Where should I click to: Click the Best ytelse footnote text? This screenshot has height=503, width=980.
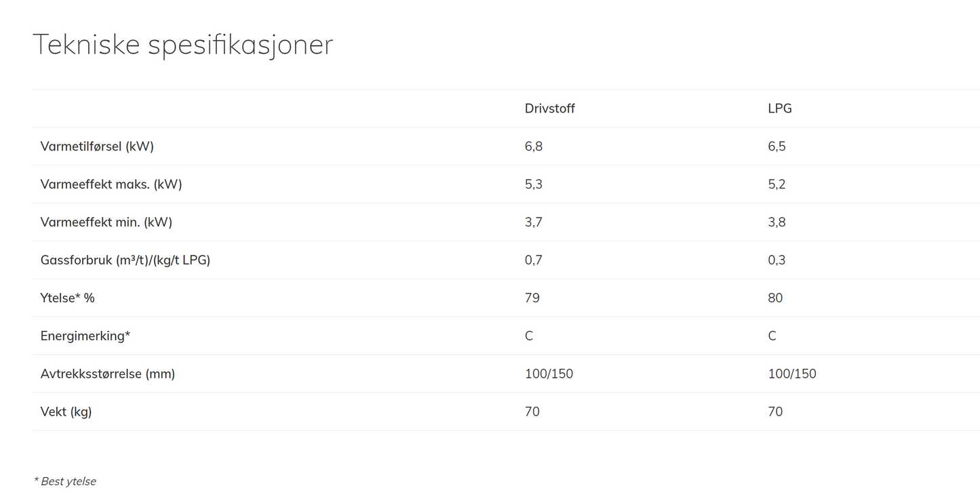coord(65,481)
